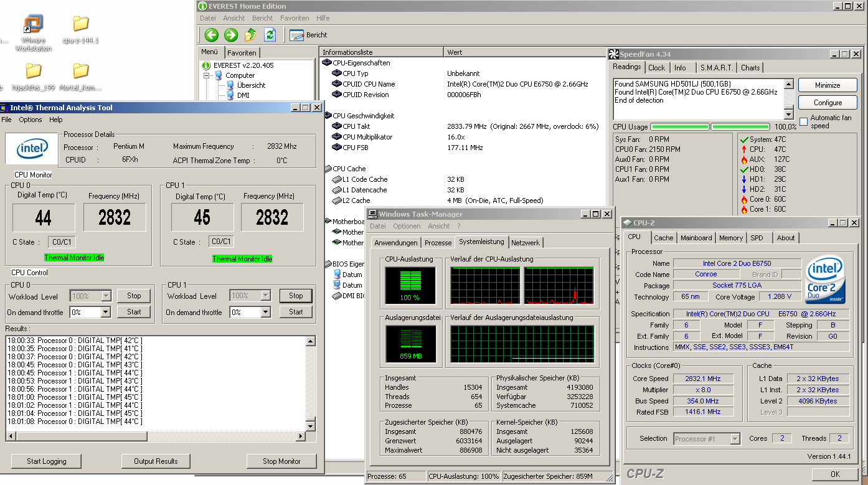The width and height of the screenshot is (868, 485).
Task: Open the VMware Workstation desktop shortcut
Action: click(34, 34)
